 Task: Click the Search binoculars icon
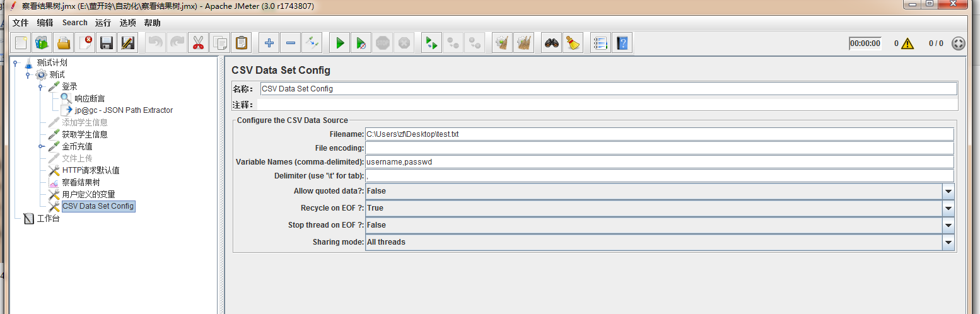pyautogui.click(x=552, y=43)
